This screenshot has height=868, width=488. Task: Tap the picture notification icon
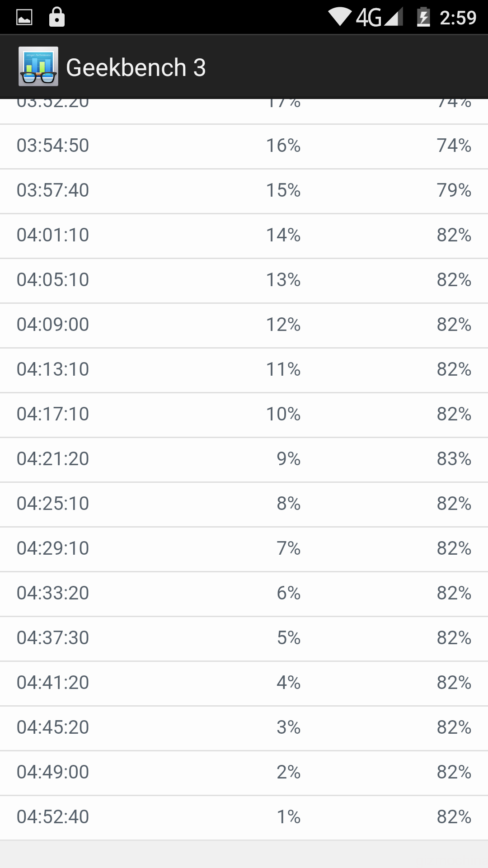point(24,18)
